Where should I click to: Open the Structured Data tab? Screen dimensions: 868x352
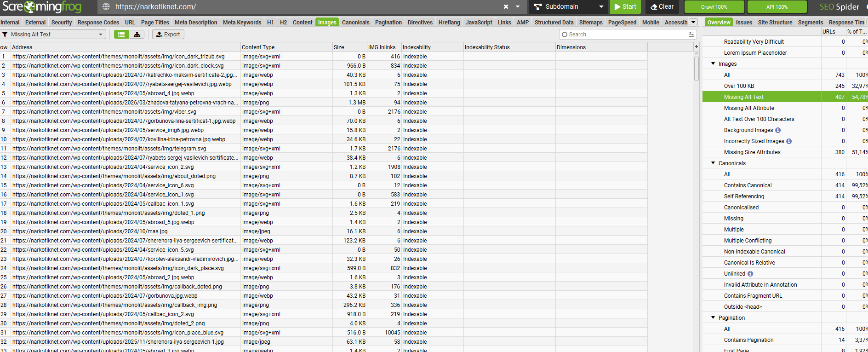coord(554,23)
